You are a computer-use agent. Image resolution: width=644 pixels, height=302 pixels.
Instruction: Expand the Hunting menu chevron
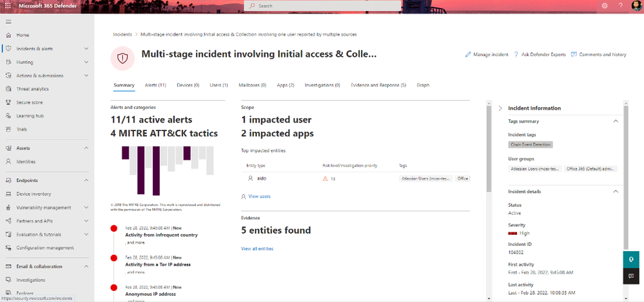pyautogui.click(x=86, y=62)
